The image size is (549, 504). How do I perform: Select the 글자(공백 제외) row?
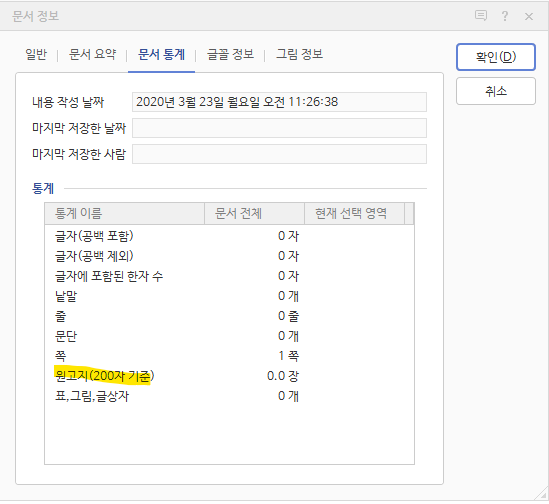(x=229, y=256)
